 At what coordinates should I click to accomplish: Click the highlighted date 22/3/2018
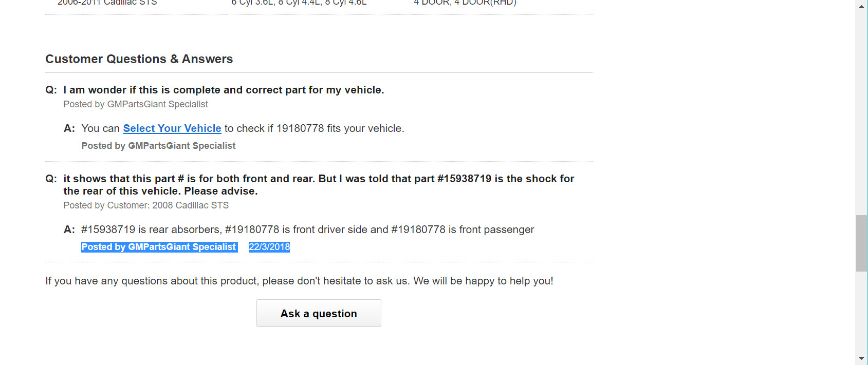[269, 247]
